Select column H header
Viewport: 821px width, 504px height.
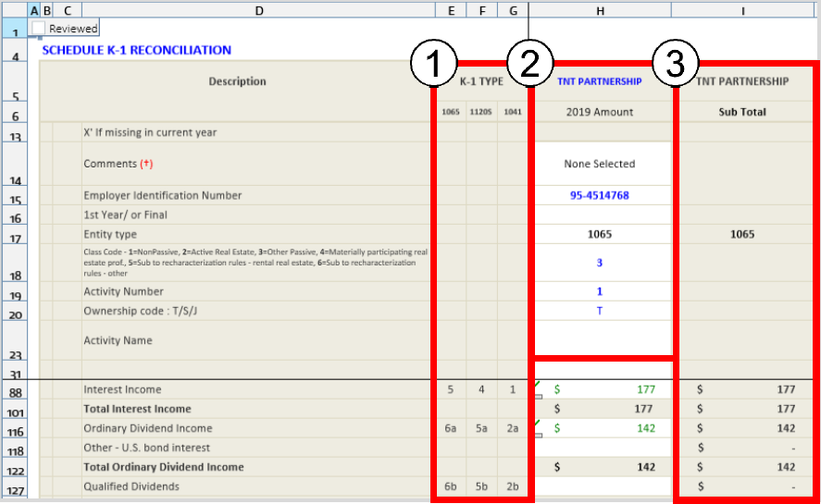pyautogui.click(x=600, y=10)
